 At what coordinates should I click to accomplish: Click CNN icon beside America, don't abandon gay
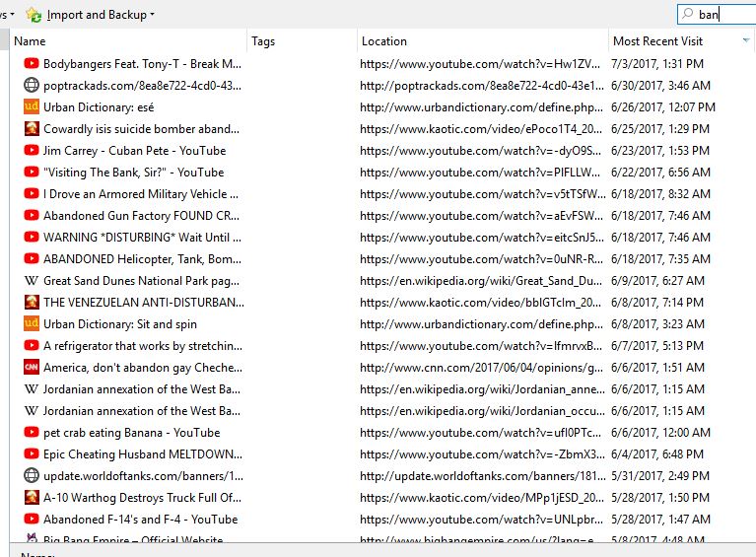pos(32,367)
